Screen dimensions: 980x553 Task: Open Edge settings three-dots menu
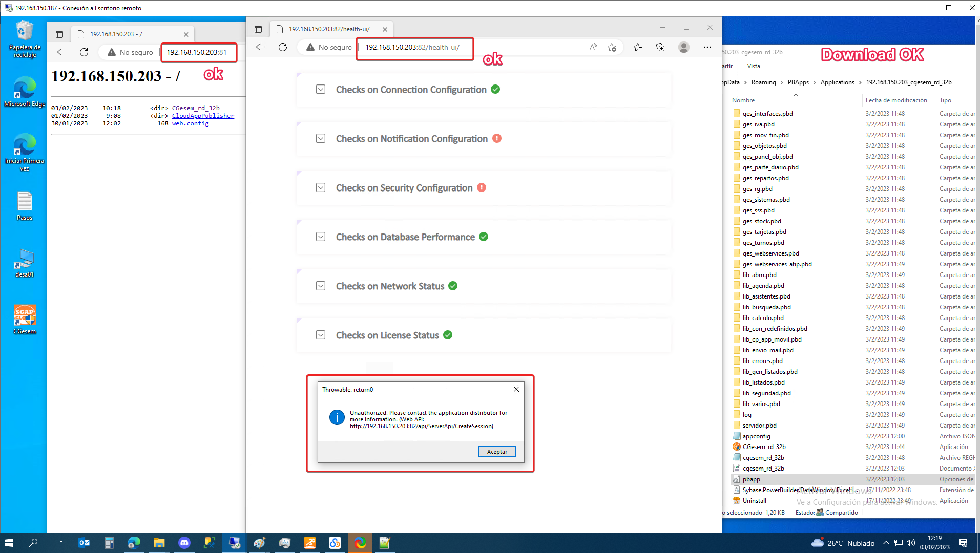pyautogui.click(x=707, y=47)
